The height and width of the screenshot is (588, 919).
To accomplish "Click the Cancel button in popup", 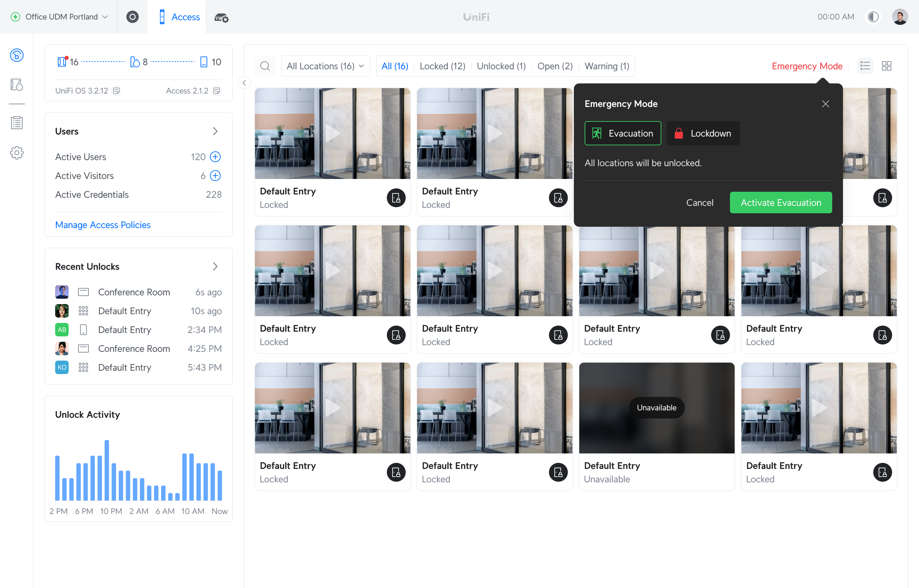I will pos(699,203).
